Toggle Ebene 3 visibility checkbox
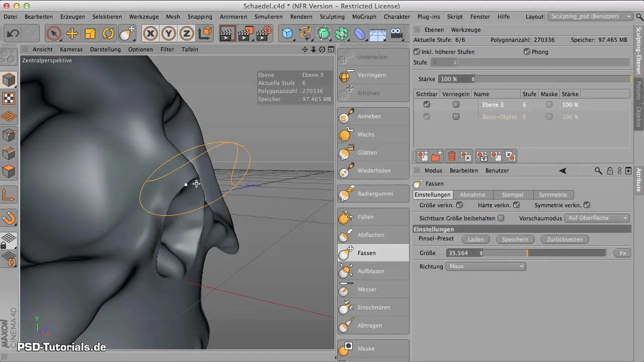The width and height of the screenshot is (644, 362). 427,105
